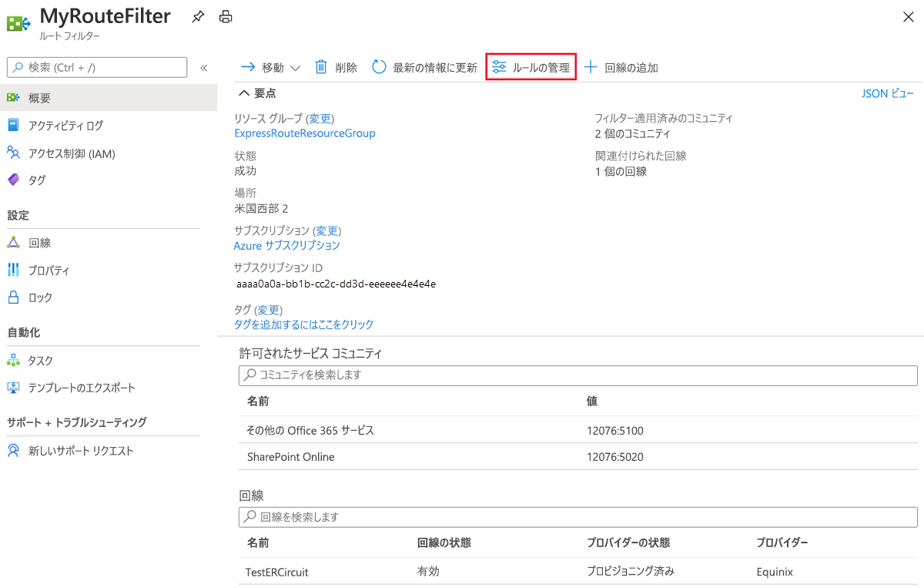Image resolution: width=924 pixels, height=588 pixels.
Task: Click the 概要 route filter icon
Action: 13,98
